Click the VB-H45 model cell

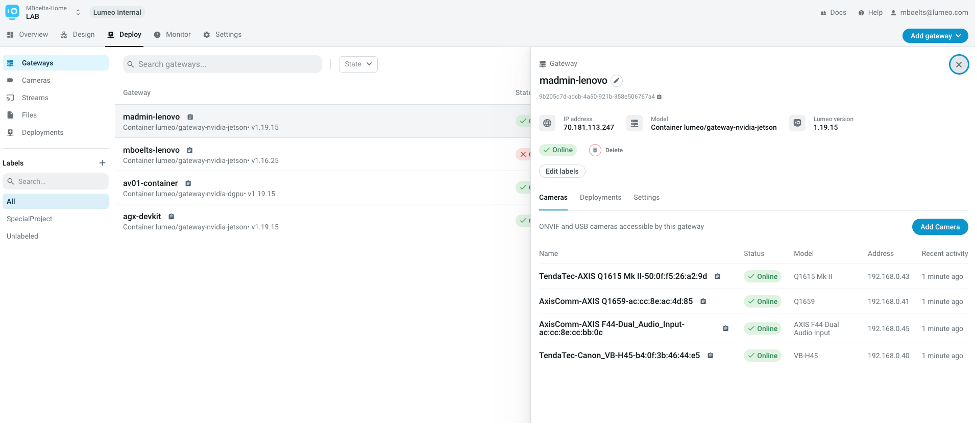(805, 355)
